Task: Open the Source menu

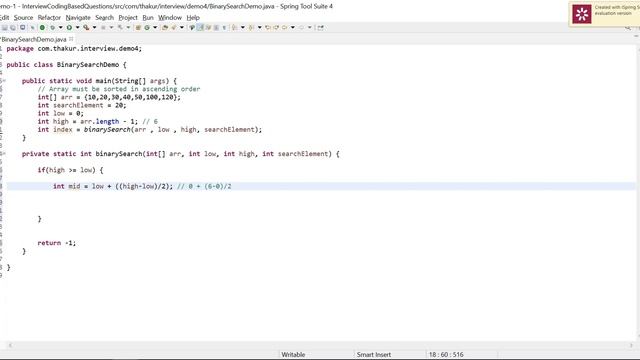Action: click(x=23, y=18)
